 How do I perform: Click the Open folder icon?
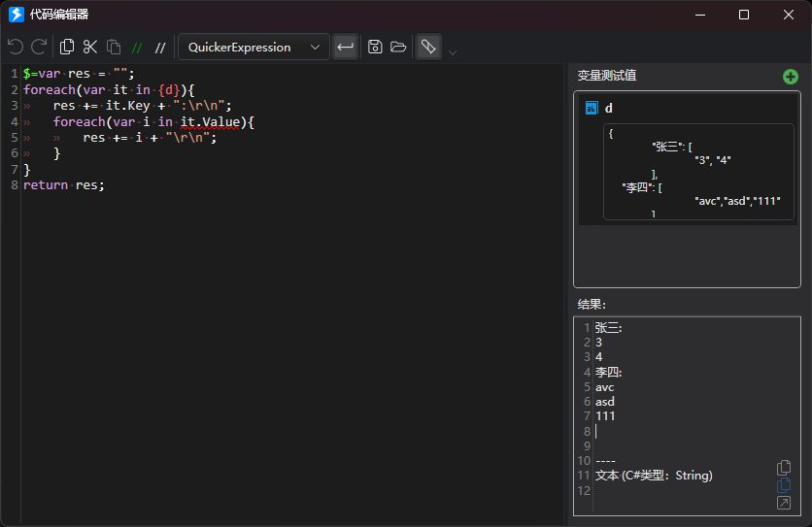pos(398,48)
